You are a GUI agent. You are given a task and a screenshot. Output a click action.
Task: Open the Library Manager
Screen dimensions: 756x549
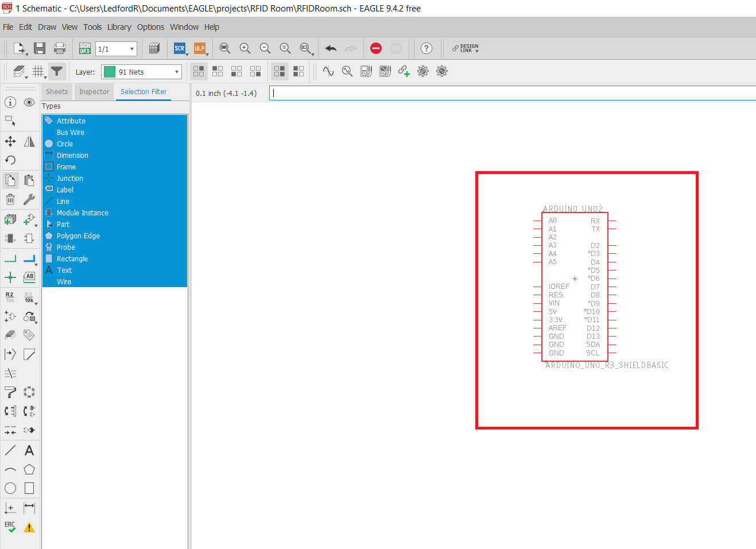coord(154,48)
